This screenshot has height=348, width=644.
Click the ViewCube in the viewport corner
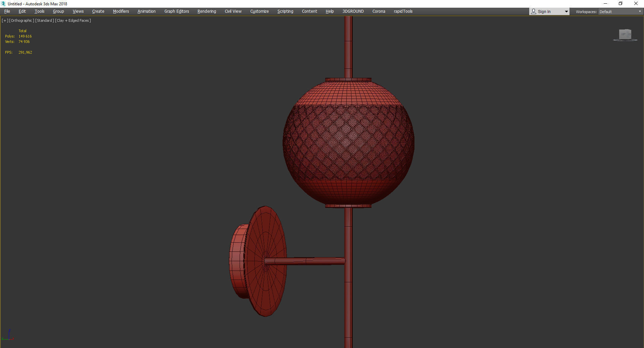625,35
